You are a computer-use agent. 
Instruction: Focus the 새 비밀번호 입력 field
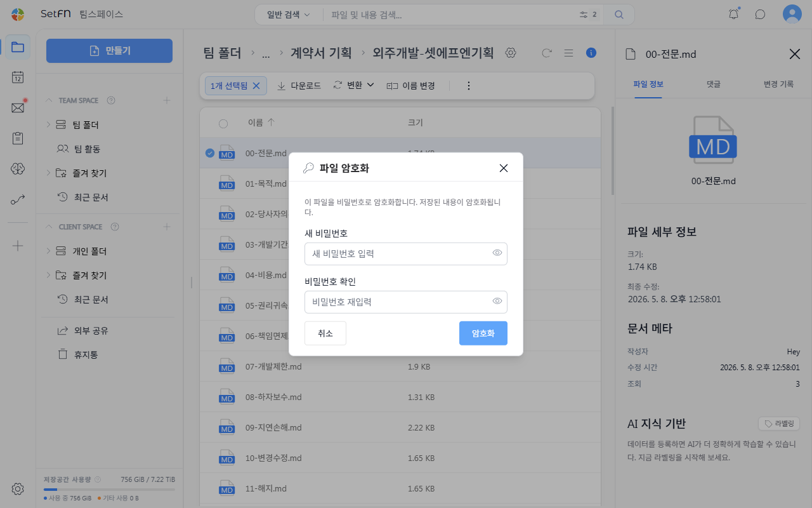coord(406,253)
